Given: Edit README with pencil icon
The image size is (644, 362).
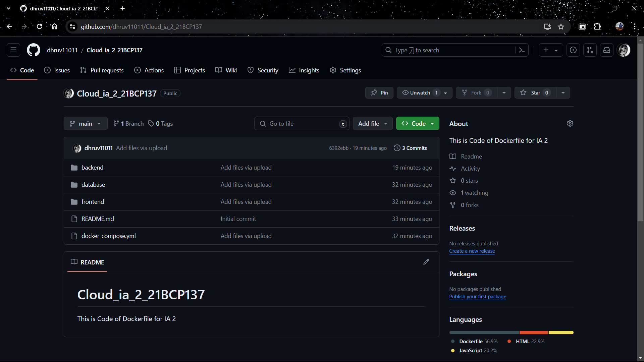Looking at the screenshot, I should 426,262.
